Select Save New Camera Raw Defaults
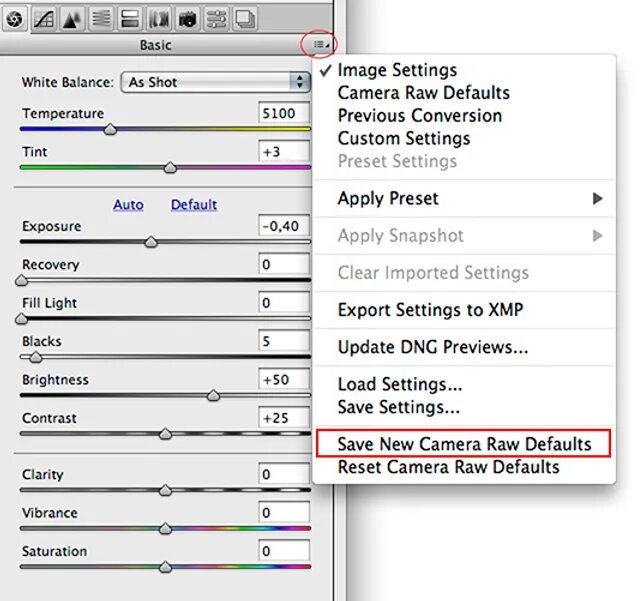This screenshot has width=643, height=601. [464, 444]
